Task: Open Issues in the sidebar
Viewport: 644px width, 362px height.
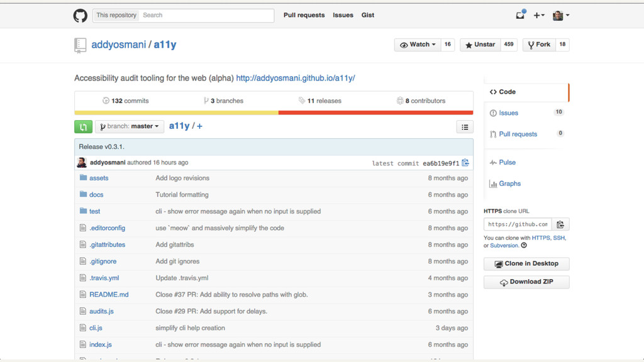Action: tap(508, 113)
